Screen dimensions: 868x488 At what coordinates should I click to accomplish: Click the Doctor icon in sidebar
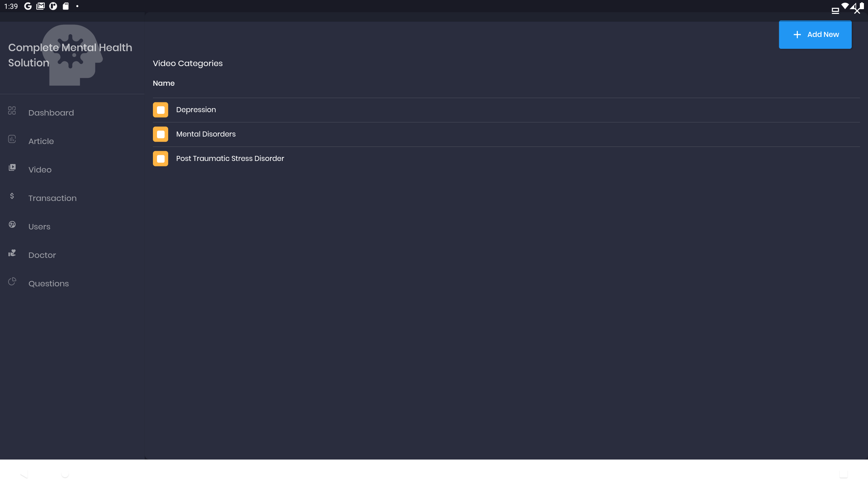pyautogui.click(x=12, y=253)
